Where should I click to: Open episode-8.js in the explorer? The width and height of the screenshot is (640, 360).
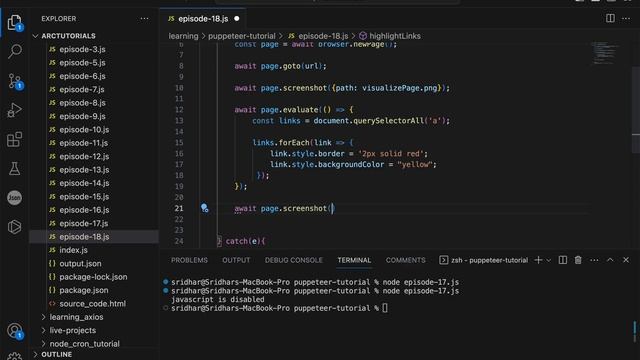pos(82,103)
